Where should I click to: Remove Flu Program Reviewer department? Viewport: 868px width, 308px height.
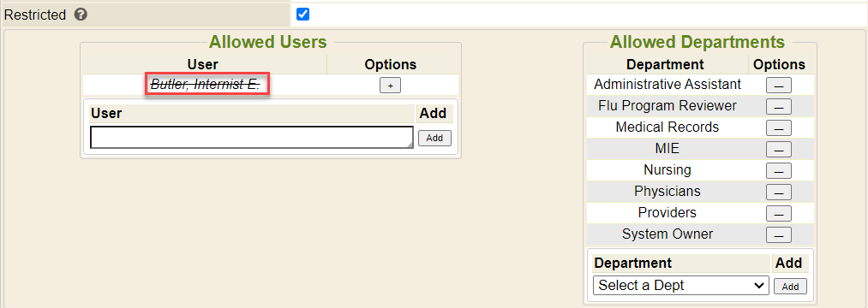[778, 107]
